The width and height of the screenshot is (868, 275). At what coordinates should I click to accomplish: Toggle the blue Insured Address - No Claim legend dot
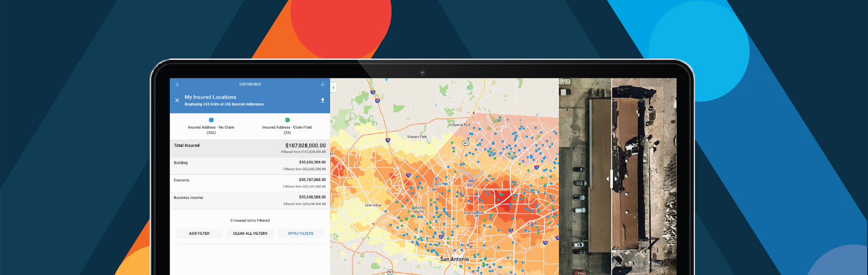211,120
